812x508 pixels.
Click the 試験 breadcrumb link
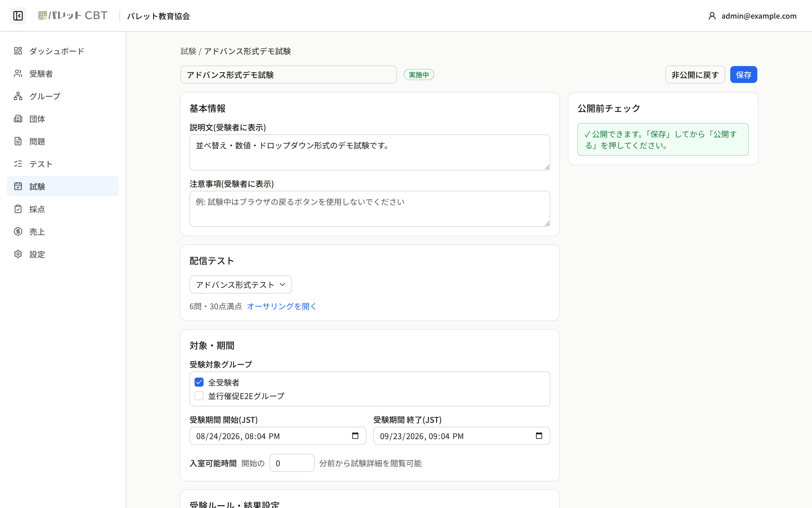pos(188,51)
